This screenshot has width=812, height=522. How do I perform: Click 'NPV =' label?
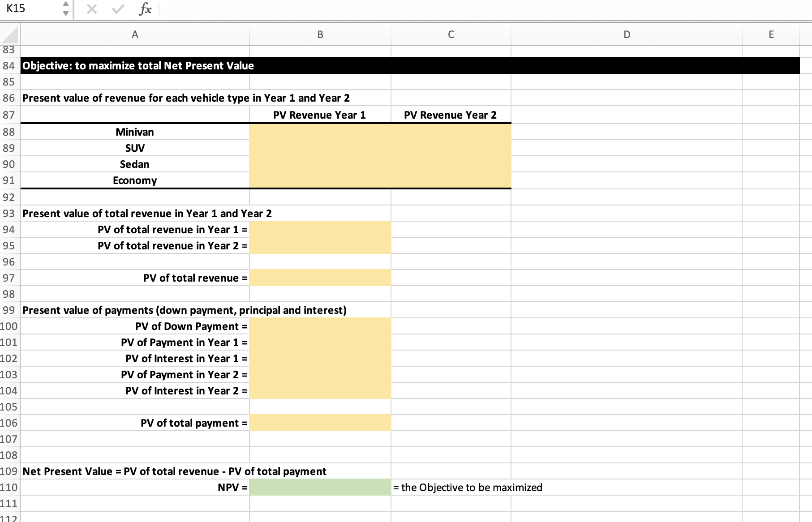coord(232,488)
